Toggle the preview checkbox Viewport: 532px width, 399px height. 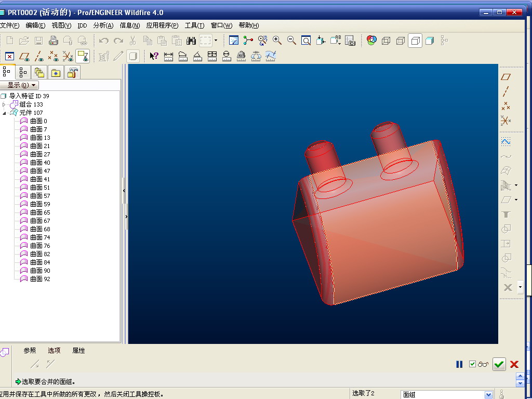(x=472, y=364)
